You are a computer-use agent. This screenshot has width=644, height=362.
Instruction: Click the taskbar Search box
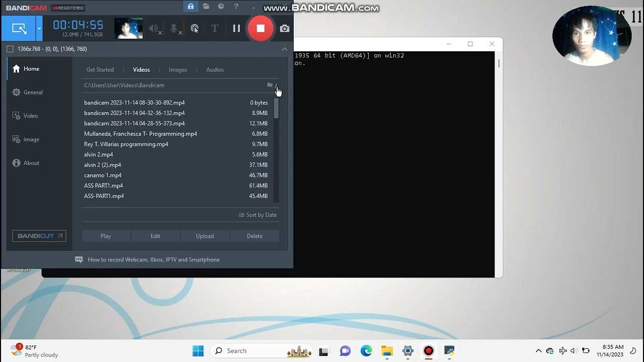(x=263, y=351)
